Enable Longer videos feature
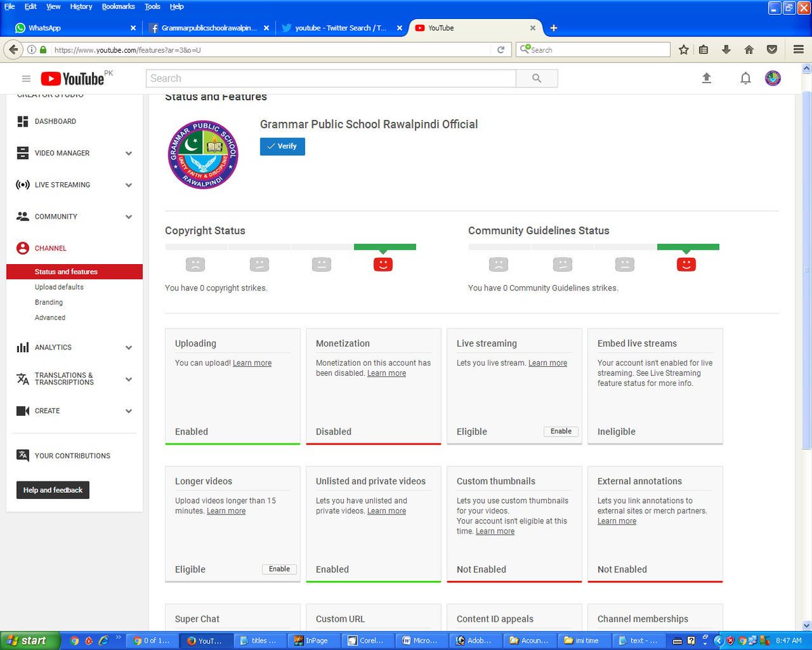The height and width of the screenshot is (650, 812). tap(279, 569)
